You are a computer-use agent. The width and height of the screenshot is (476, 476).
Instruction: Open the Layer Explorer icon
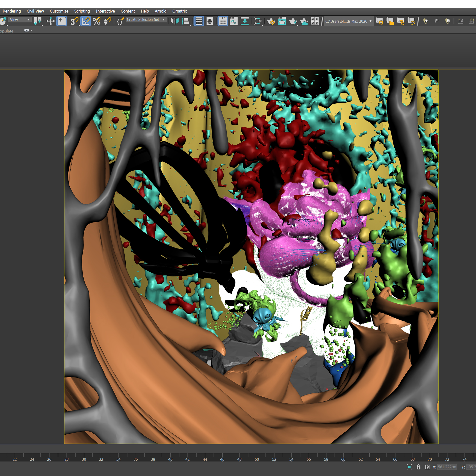210,21
